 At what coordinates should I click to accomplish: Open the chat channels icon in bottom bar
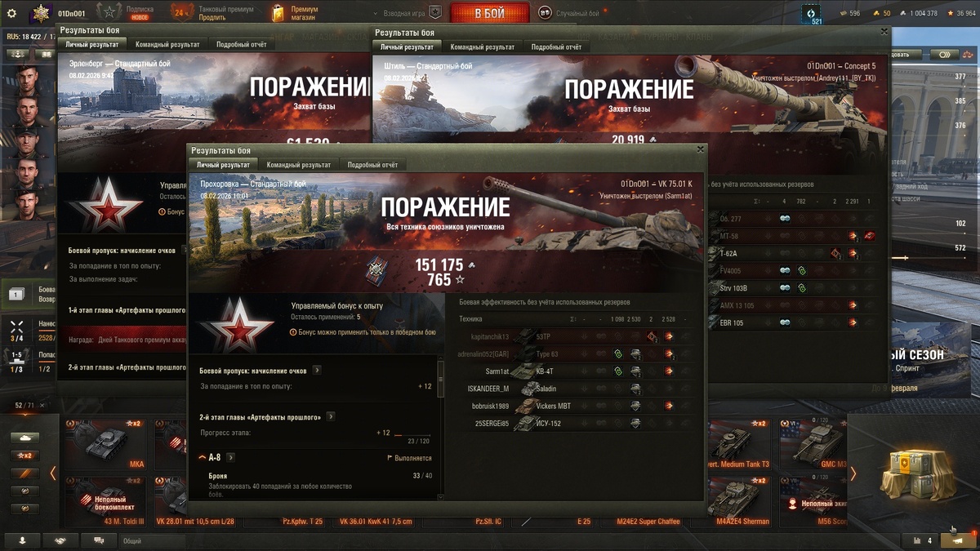pos(99,540)
